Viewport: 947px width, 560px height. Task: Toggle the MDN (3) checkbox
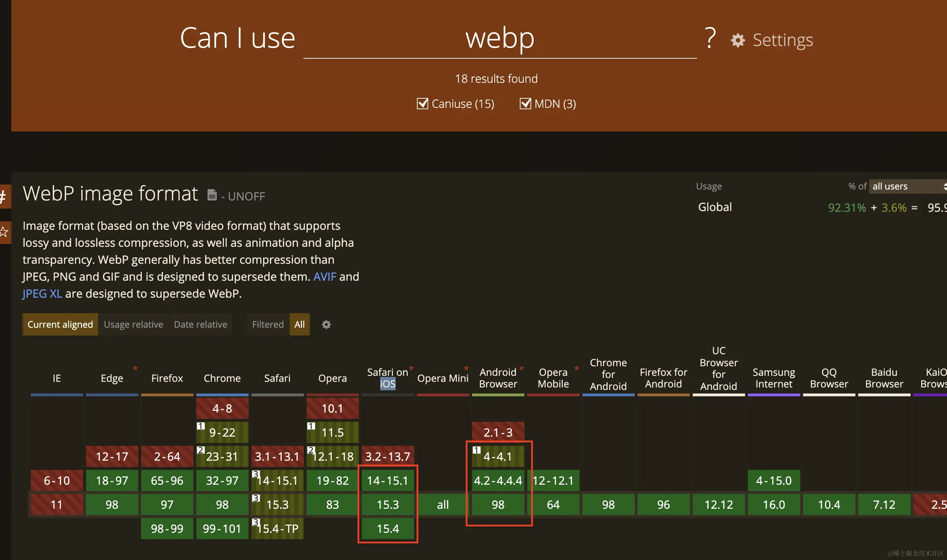525,104
